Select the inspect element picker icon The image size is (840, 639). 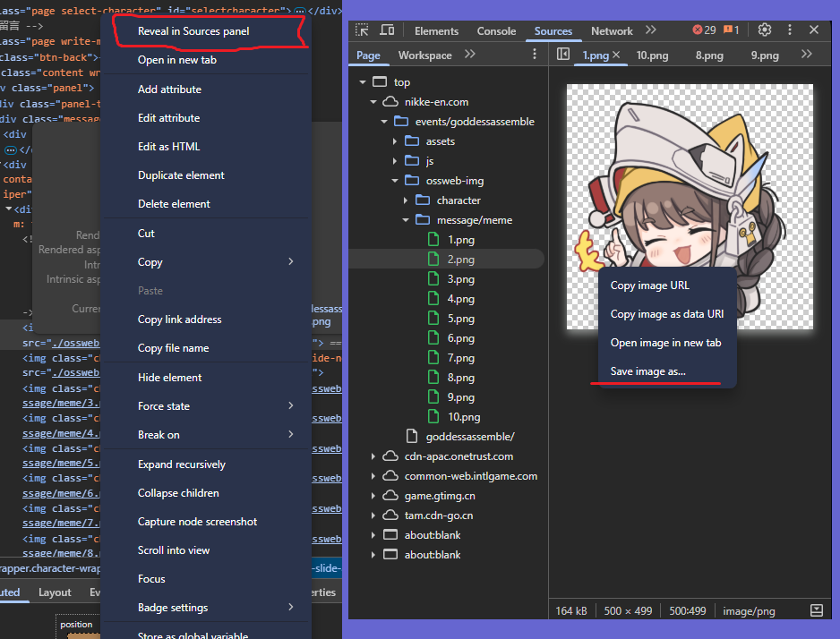point(362,30)
